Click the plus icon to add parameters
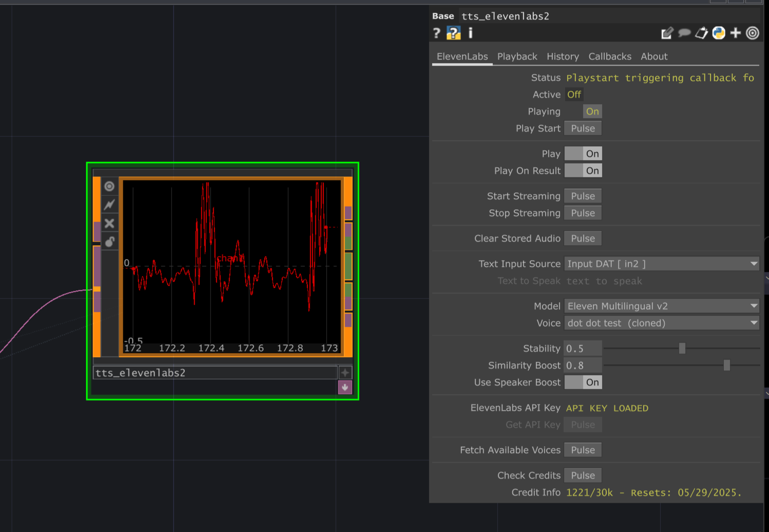The height and width of the screenshot is (532, 769). tap(735, 33)
